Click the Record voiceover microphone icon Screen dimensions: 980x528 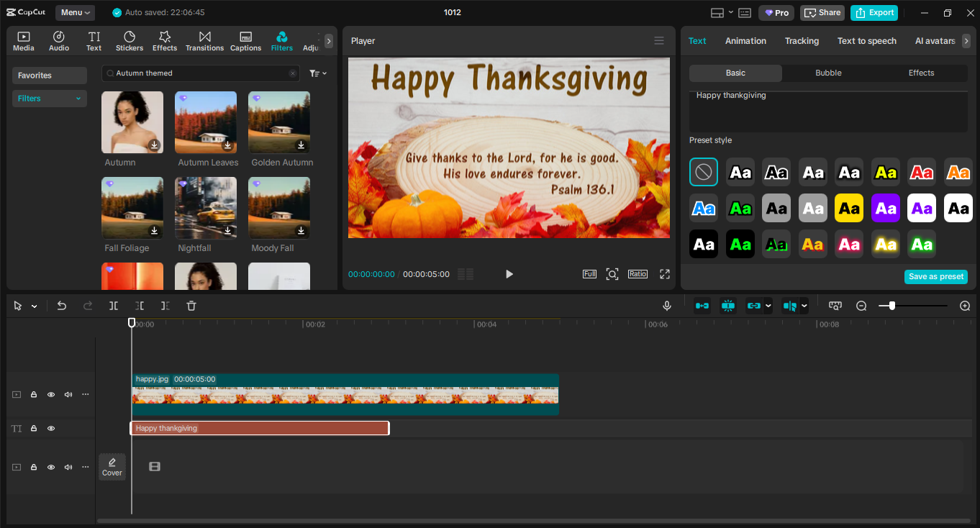pos(666,306)
